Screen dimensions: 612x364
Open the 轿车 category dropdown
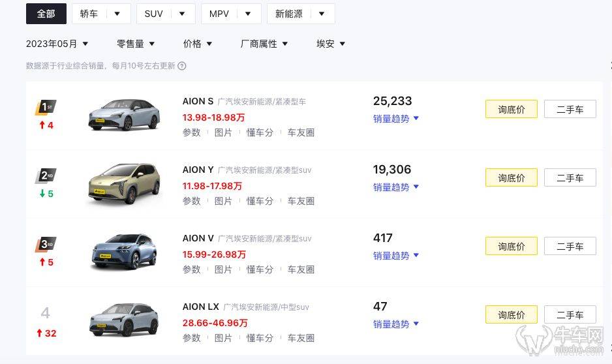point(100,14)
